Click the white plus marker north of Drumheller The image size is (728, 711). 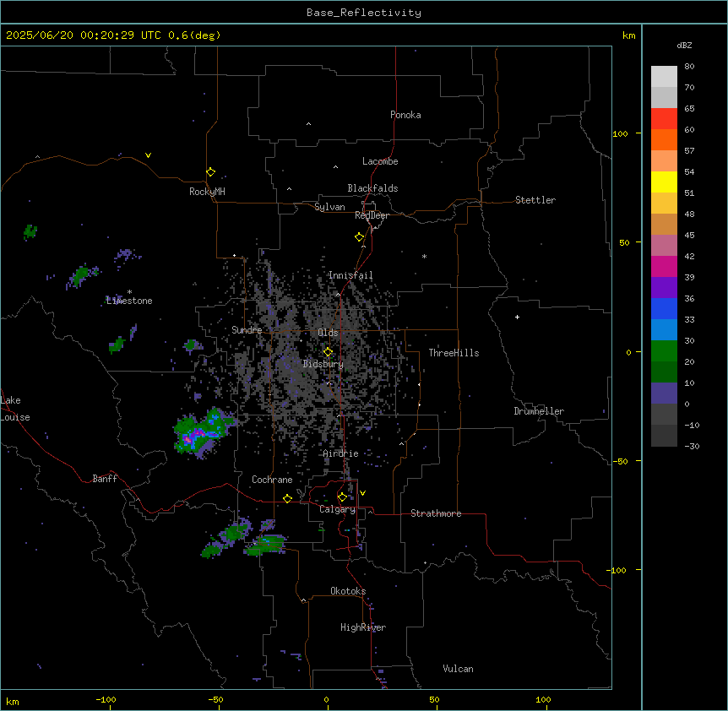click(517, 317)
